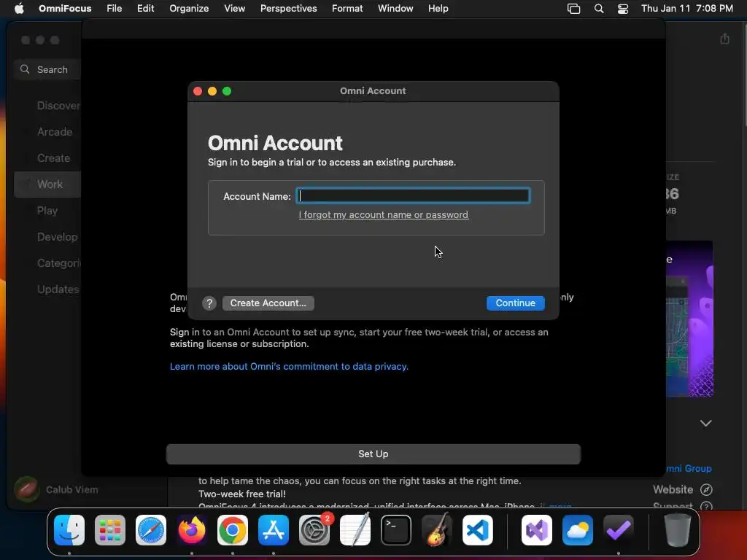Open the Window menu
Image resolution: width=747 pixels, height=560 pixels.
tap(395, 9)
